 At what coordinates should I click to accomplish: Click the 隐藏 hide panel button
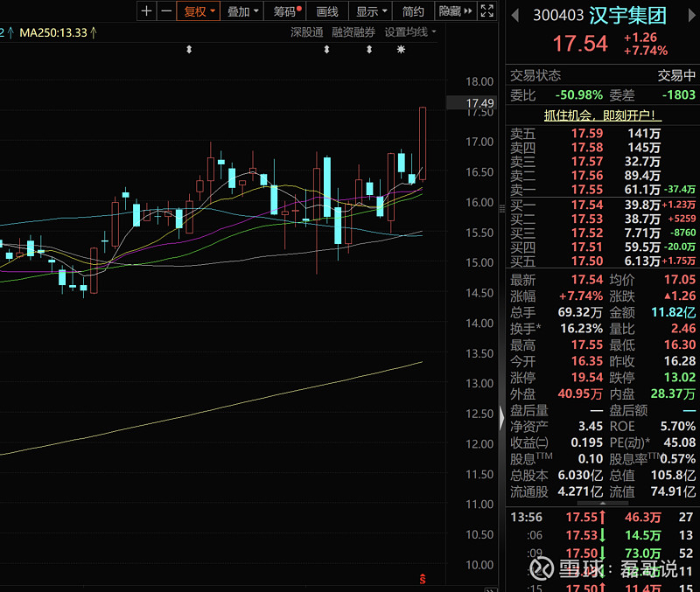[x=455, y=10]
